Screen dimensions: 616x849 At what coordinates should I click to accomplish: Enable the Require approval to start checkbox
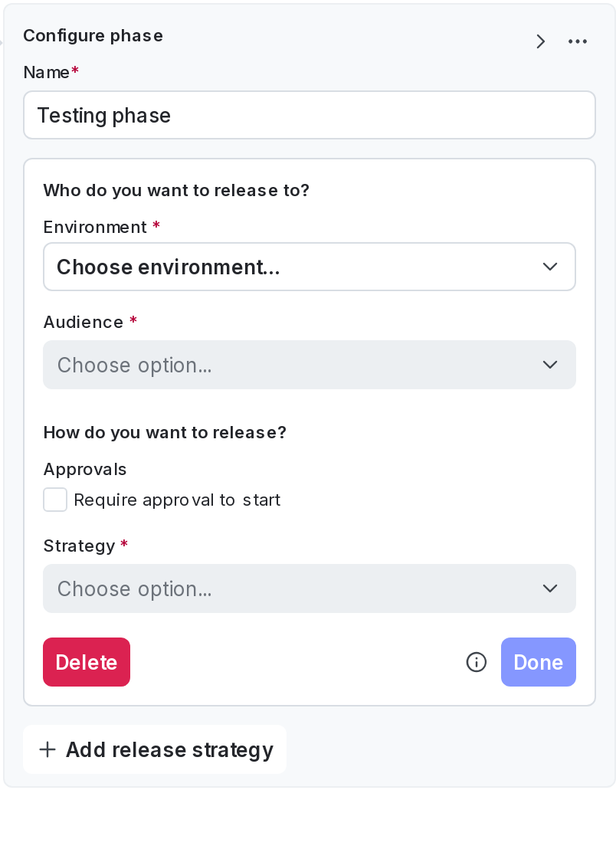55,500
